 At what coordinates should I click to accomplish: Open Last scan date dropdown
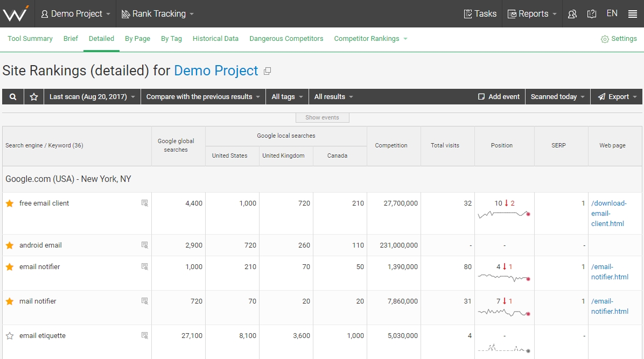coord(93,96)
